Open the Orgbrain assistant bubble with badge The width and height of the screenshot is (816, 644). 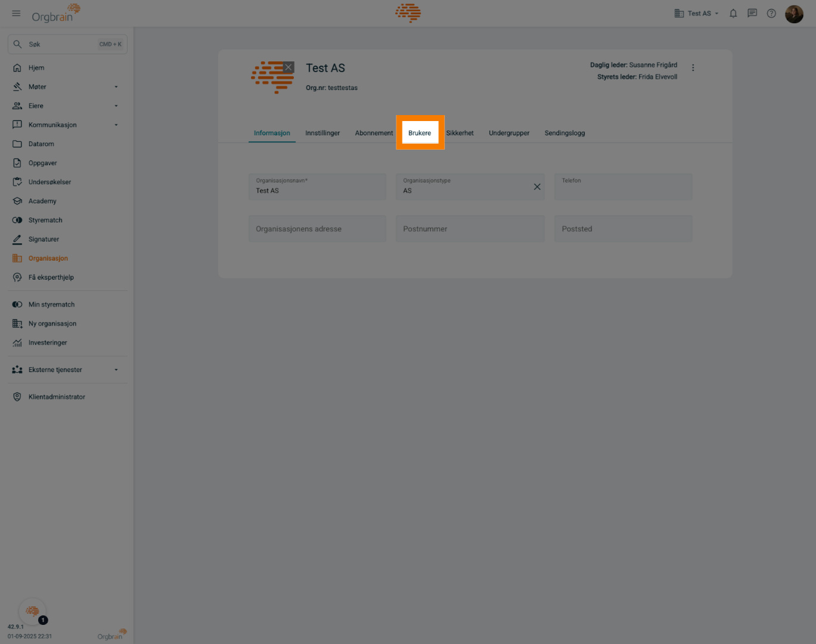[33, 611]
